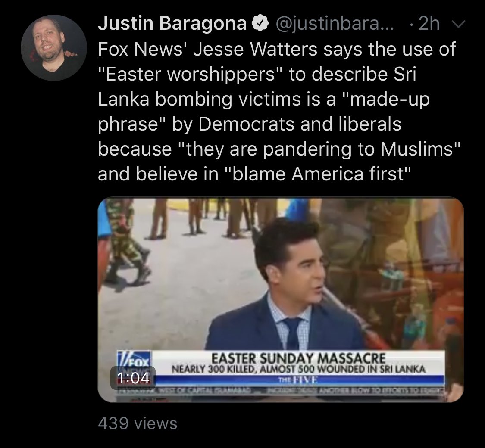Open the @justinbara... handle
The width and height of the screenshot is (485, 448).
pyautogui.click(x=335, y=23)
